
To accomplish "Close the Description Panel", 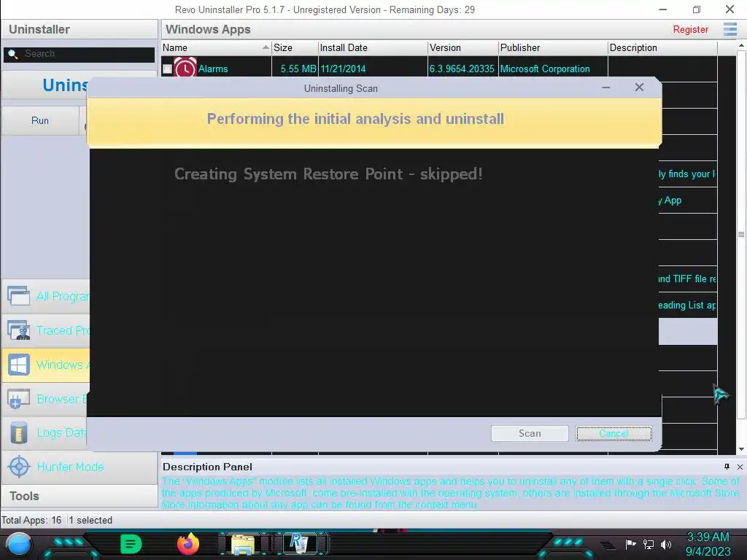I will [740, 467].
